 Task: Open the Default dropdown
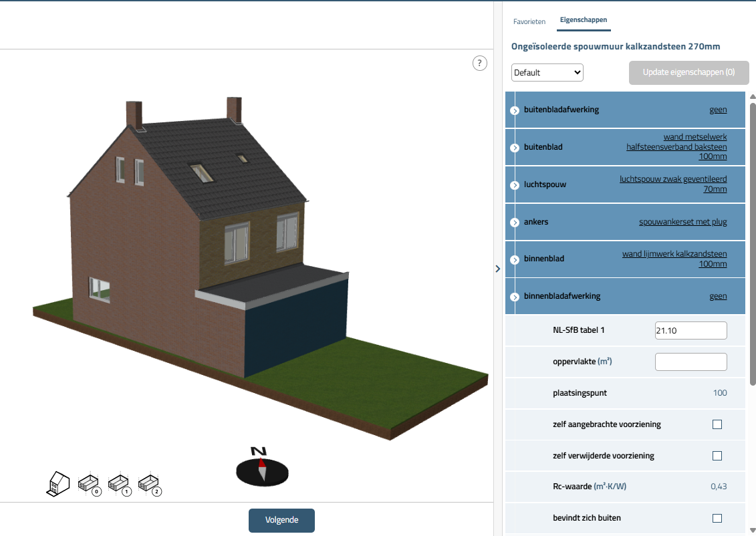tap(547, 72)
